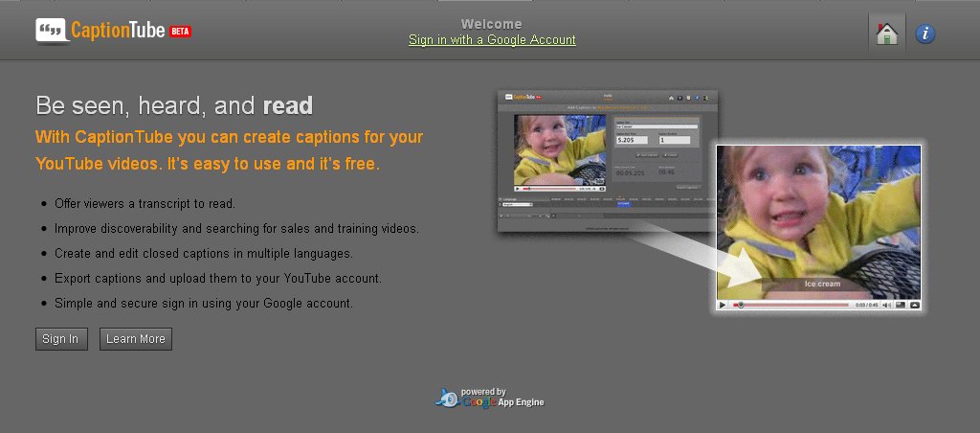Viewport: 980px width, 433px height.
Task: Click the Google App Engine badge icon
Action: [x=447, y=398]
